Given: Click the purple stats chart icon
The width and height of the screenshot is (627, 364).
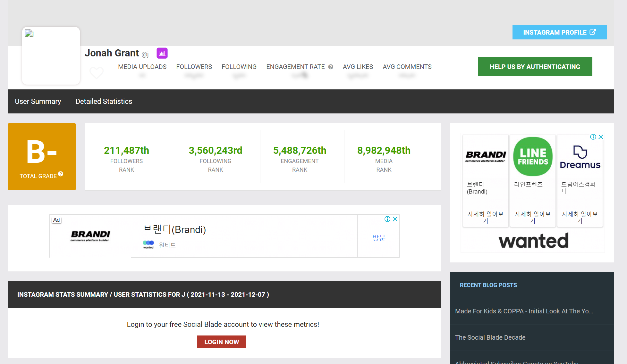Looking at the screenshot, I should [x=162, y=53].
